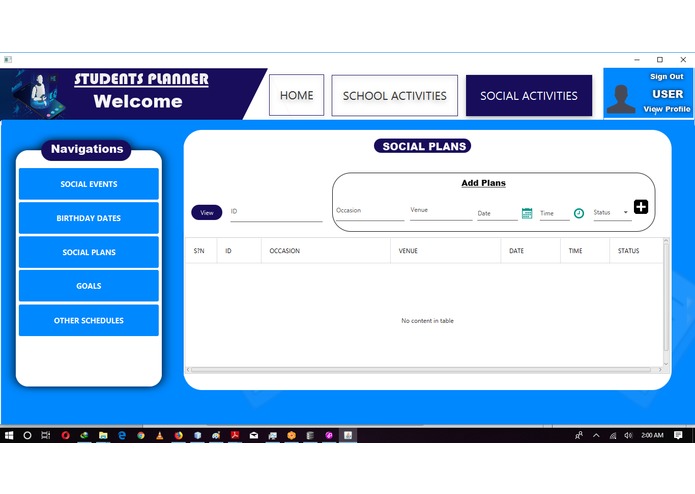Viewport: 695px width, 494px height.
Task: Open File Explorer from the taskbar
Action: point(103,435)
